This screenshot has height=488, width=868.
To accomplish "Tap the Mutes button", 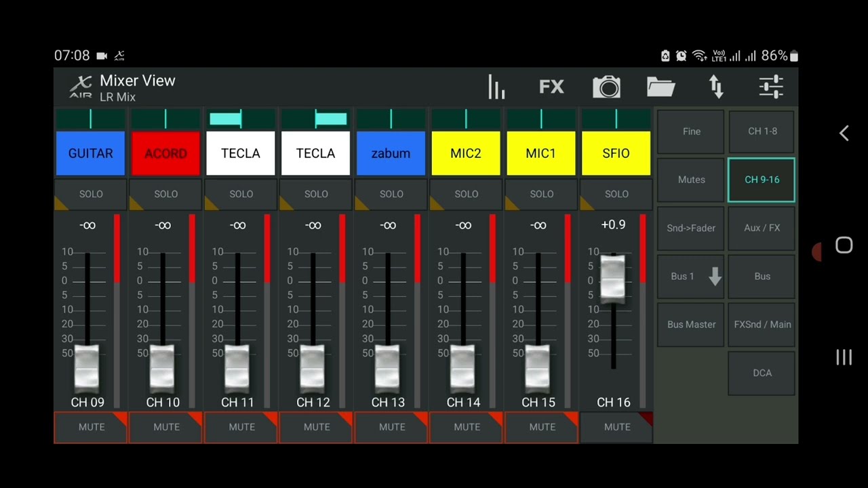I will point(691,180).
